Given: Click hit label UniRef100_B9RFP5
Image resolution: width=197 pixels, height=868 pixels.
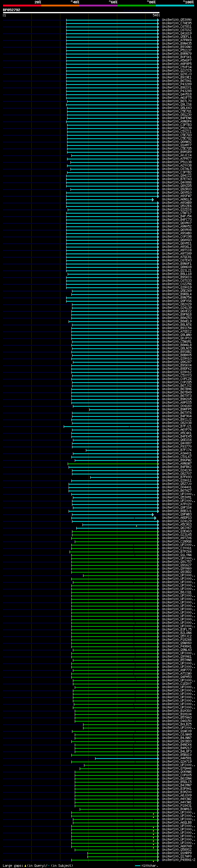Looking at the screenshot, I should (176, 410).
